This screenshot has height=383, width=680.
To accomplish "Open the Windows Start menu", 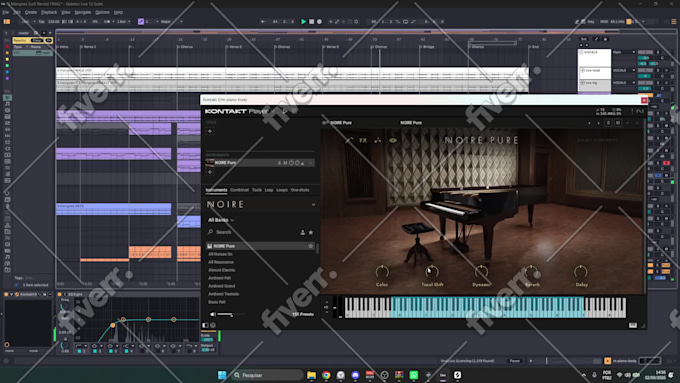I will pyautogui.click(x=222, y=375).
